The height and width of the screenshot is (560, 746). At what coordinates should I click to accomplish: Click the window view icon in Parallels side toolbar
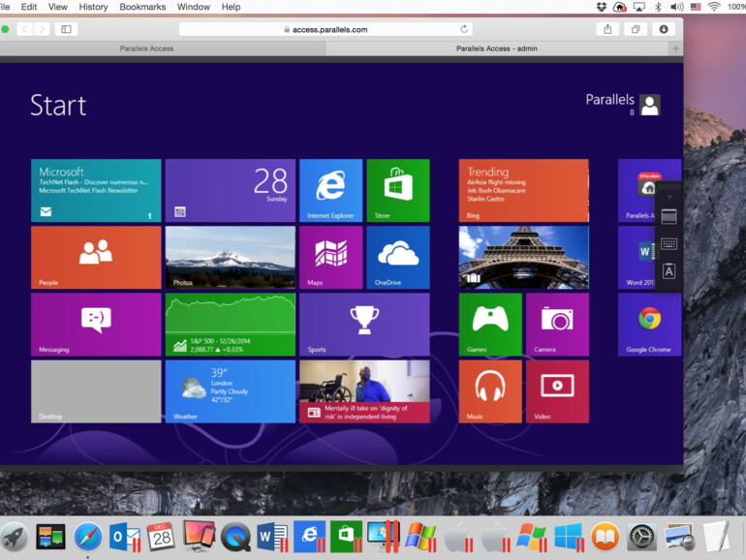coord(668,217)
